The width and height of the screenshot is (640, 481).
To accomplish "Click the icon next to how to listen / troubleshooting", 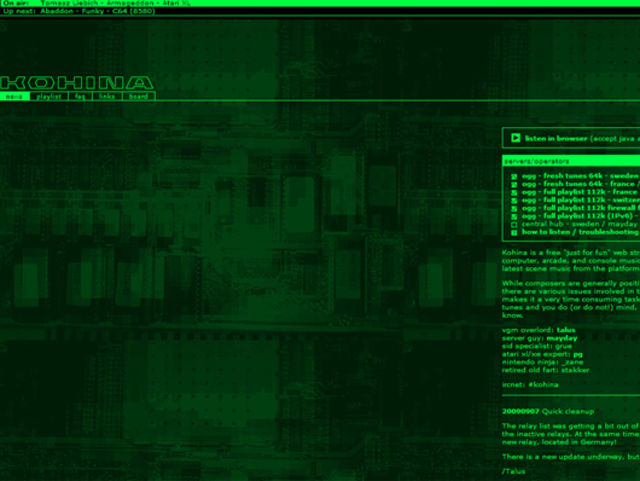I will (x=514, y=232).
